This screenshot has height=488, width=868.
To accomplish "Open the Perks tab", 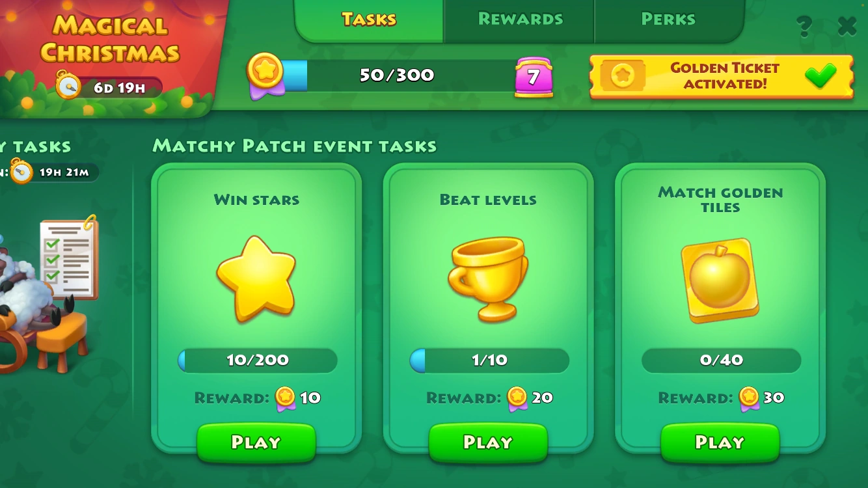I will 668,20.
